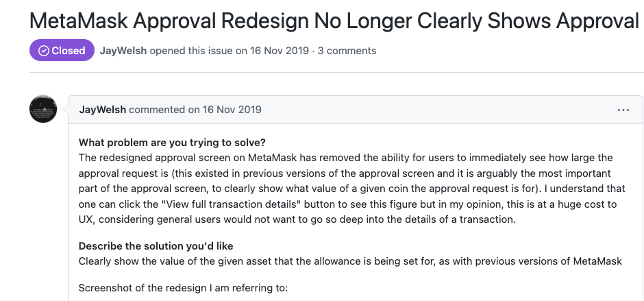Image resolution: width=644 pixels, height=301 pixels.
Task: Click the purple Closed status label
Action: pyautogui.click(x=62, y=51)
